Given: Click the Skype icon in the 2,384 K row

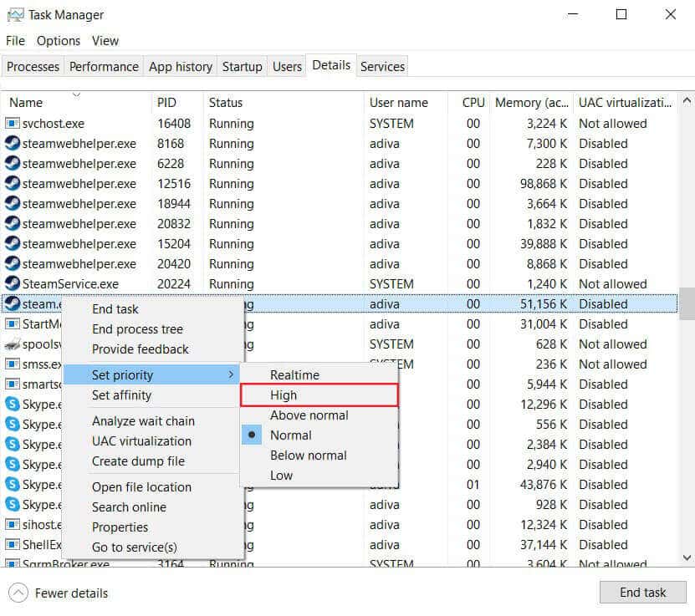Looking at the screenshot, I should click(13, 444).
